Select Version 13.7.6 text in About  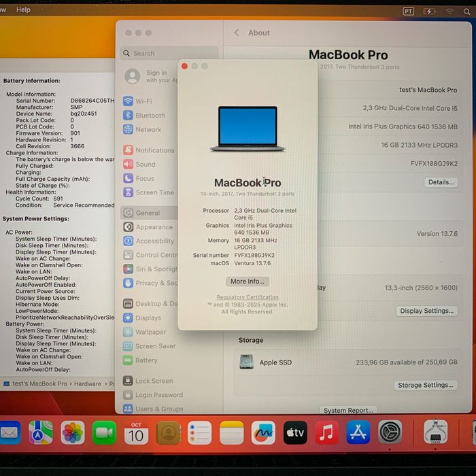tap(437, 234)
